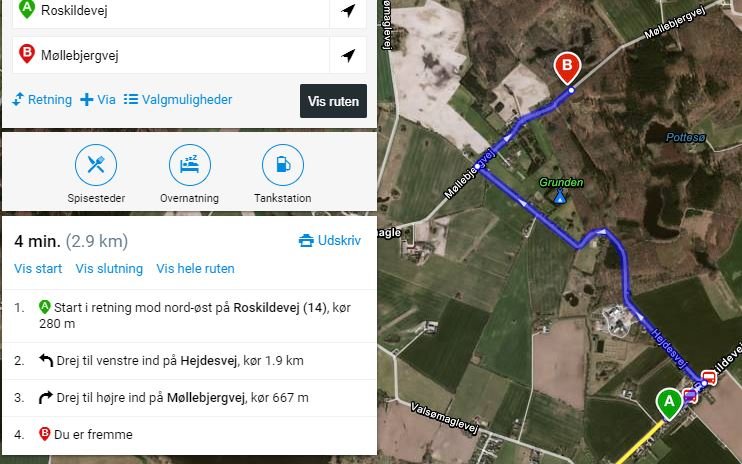Click the location arrow beside Roskildevej
This screenshot has height=464, width=742.
coord(348,10)
